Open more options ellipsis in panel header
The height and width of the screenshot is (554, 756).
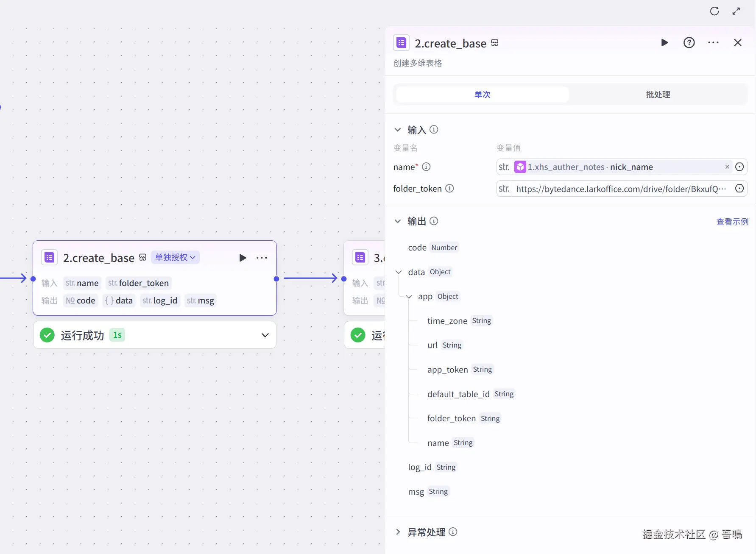point(713,42)
